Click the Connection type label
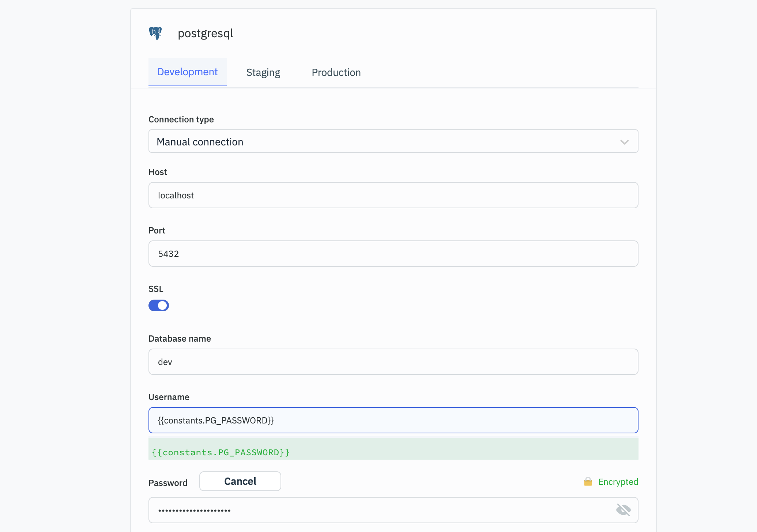This screenshot has width=757, height=532. point(181,119)
